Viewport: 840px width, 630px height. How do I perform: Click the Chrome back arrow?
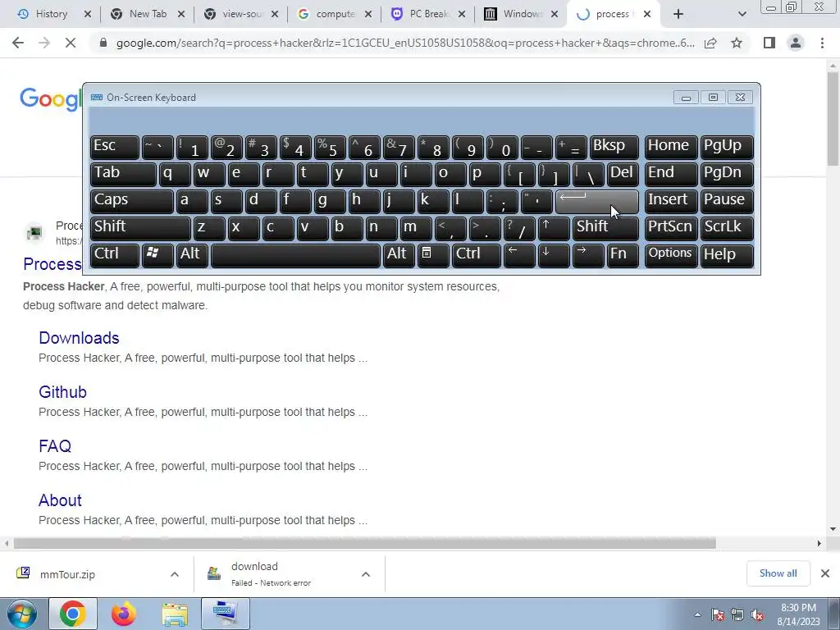point(18,43)
